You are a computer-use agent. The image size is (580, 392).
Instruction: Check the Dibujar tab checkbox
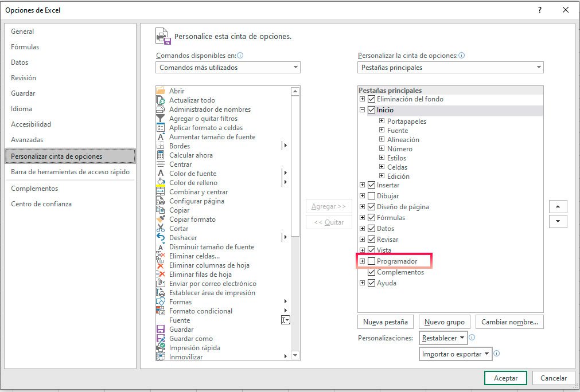(371, 196)
